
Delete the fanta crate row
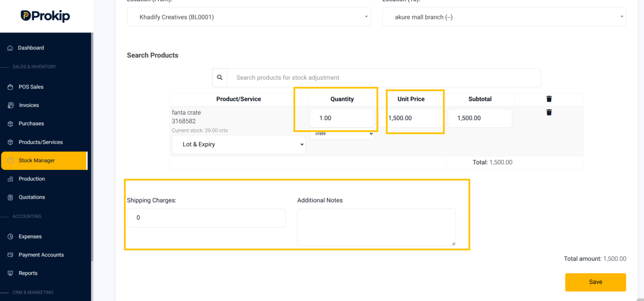point(549,112)
